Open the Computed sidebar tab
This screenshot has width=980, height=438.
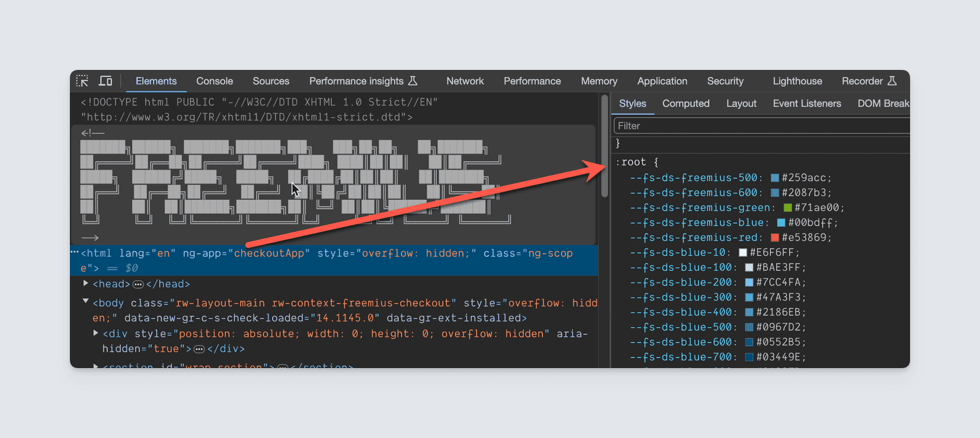tap(686, 103)
